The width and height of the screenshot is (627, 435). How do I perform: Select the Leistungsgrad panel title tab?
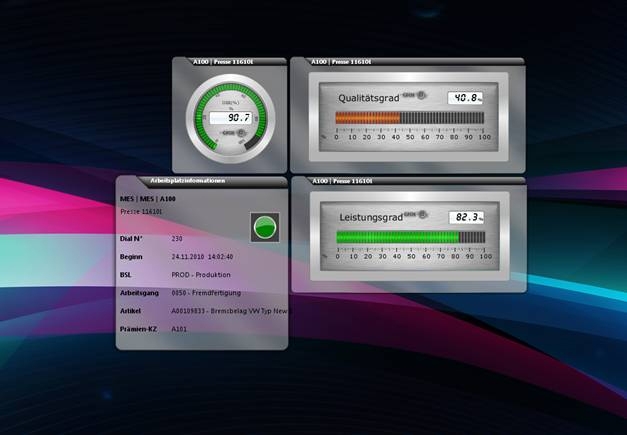(x=340, y=181)
